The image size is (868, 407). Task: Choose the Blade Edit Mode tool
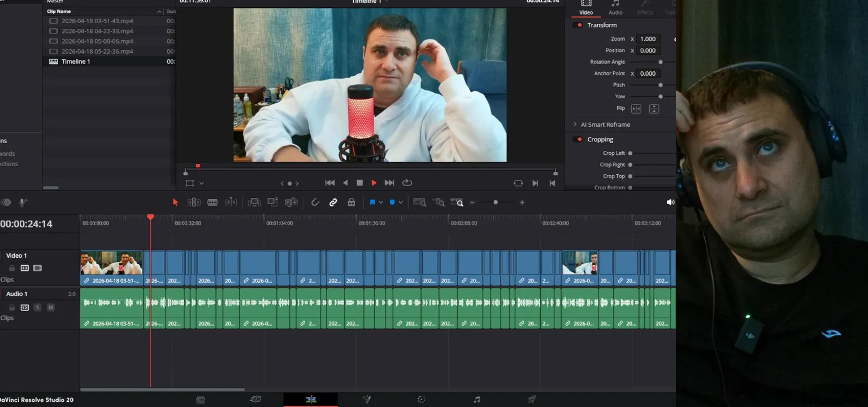click(212, 202)
